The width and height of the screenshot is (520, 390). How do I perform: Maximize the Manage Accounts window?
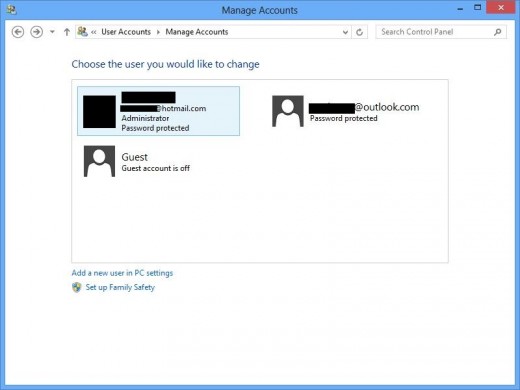[x=478, y=8]
